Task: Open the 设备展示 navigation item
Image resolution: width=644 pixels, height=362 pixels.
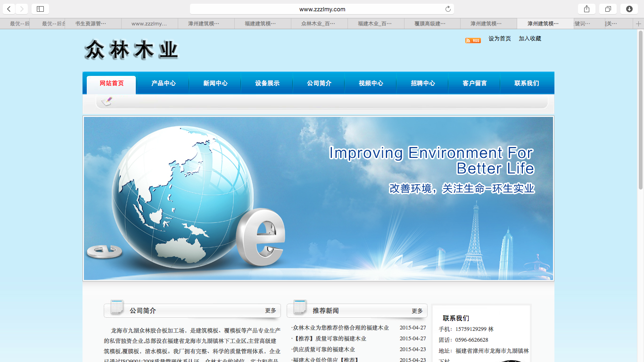Action: pos(267,83)
